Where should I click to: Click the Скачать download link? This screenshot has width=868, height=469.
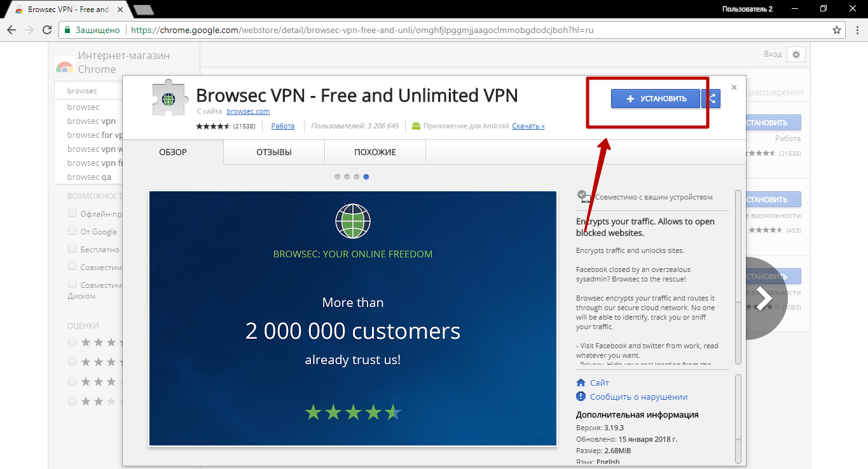528,126
